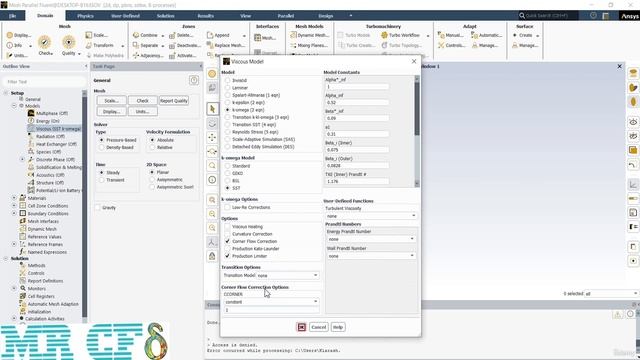Click the translate/pan icon in the graphics toolbar
Screen dimensions: 640x360
pyautogui.click(x=212, y=137)
